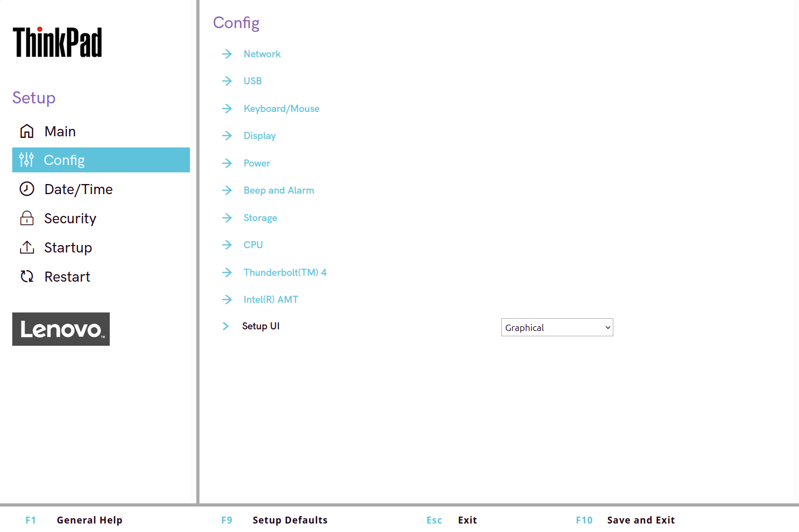Screen dimensions: 799x532
Task: Click the circular arrows icon beside Restart
Action: click(27, 276)
